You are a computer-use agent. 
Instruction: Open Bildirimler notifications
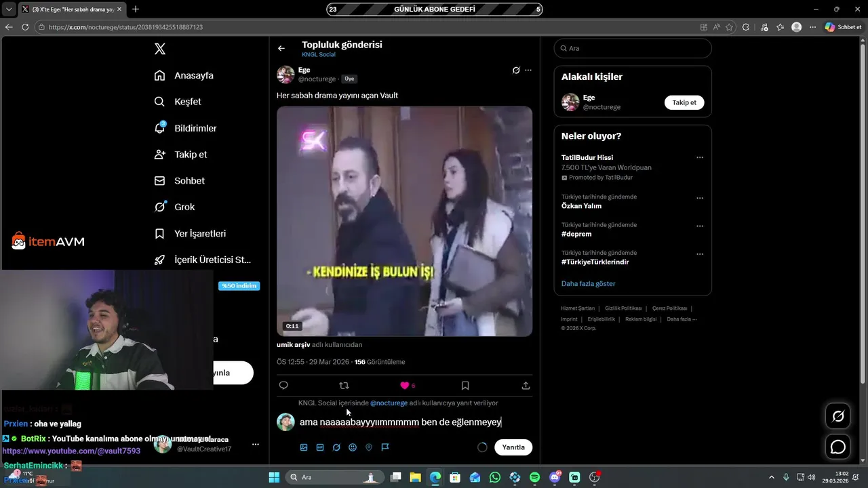point(185,128)
